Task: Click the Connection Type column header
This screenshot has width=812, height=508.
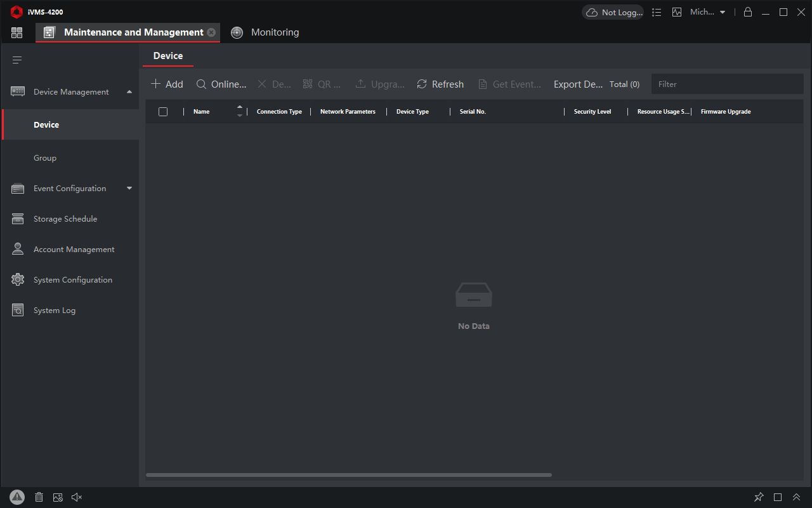Action: tap(279, 112)
